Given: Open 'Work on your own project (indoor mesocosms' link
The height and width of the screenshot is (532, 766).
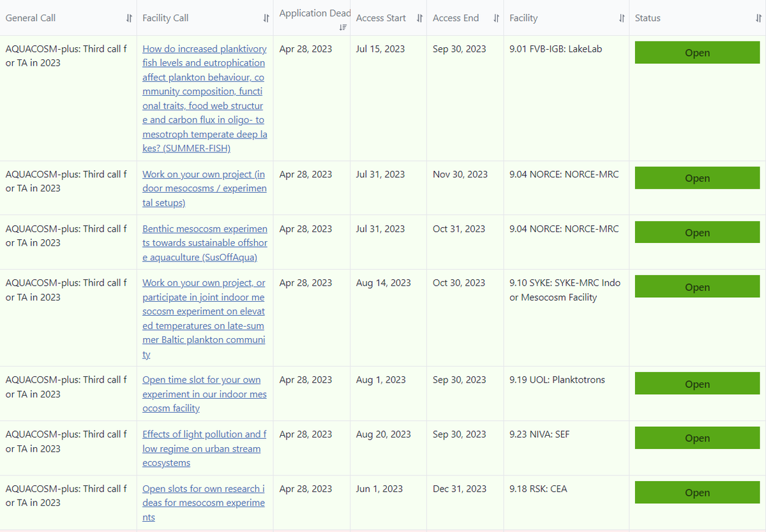Looking at the screenshot, I should pos(204,188).
